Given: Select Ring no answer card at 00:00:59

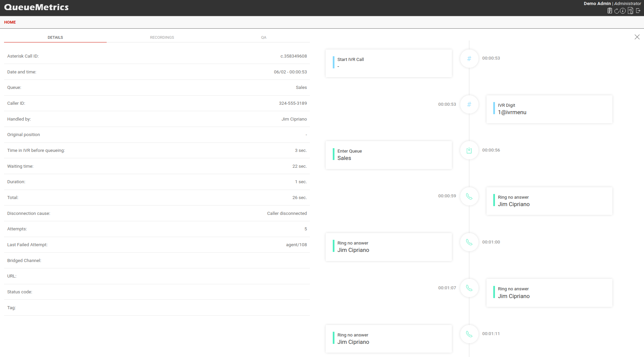Looking at the screenshot, I should click(x=549, y=201).
